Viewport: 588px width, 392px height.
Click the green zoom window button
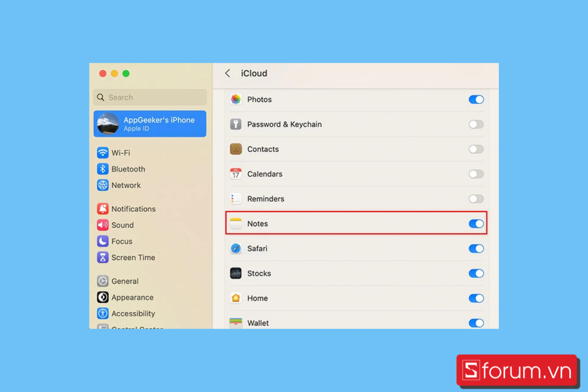pyautogui.click(x=126, y=73)
